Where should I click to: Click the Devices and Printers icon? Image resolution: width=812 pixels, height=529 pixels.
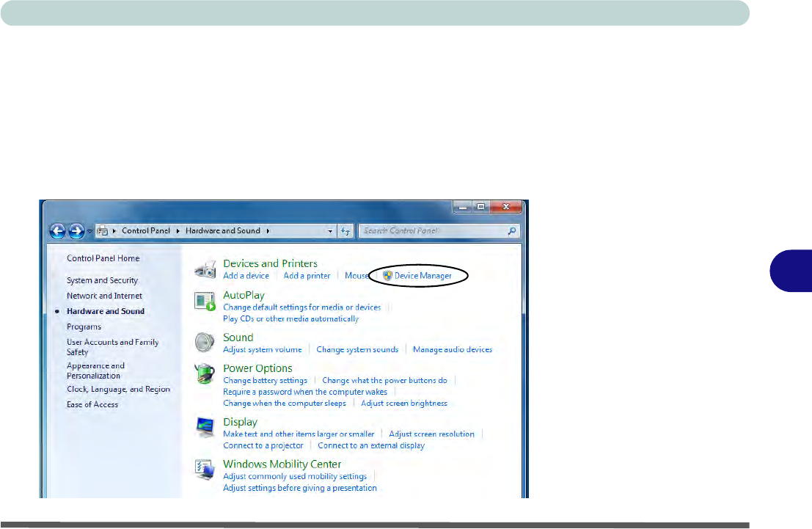pyautogui.click(x=205, y=269)
